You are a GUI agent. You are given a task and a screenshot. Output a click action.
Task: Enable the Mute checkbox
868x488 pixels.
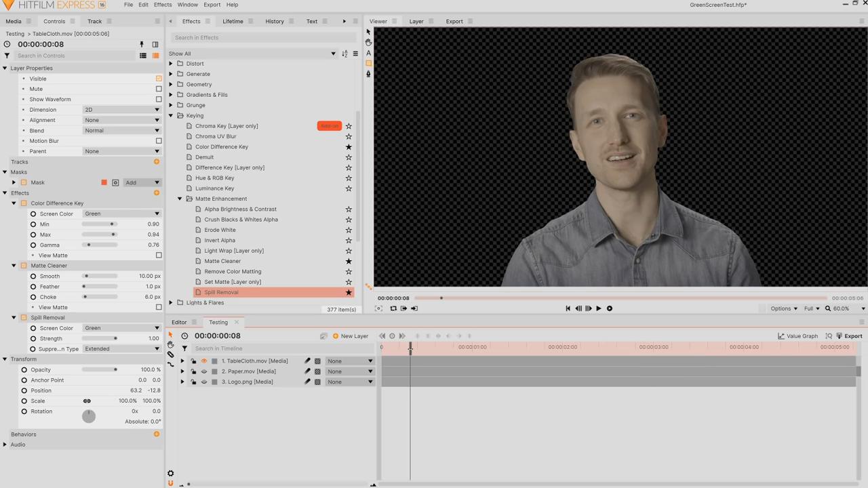tap(159, 89)
